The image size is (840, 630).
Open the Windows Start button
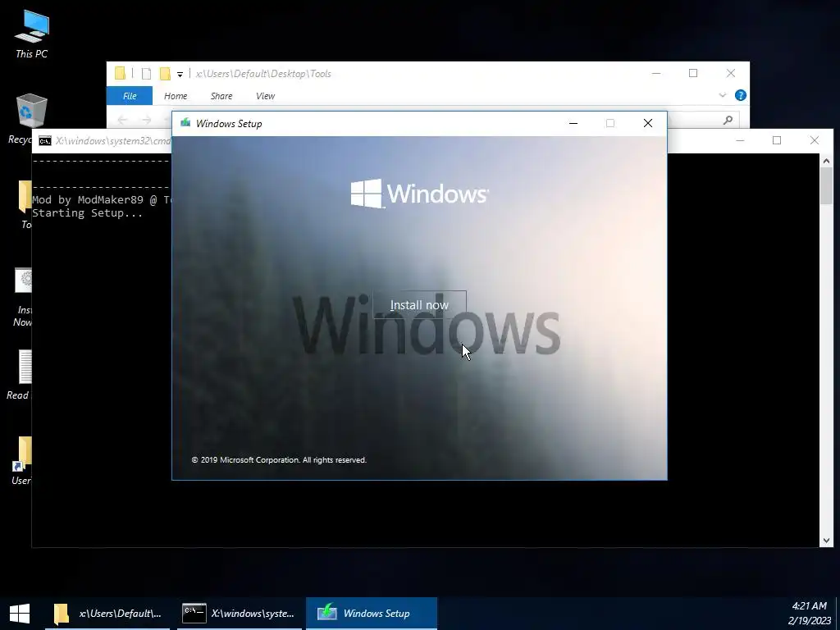(20, 614)
